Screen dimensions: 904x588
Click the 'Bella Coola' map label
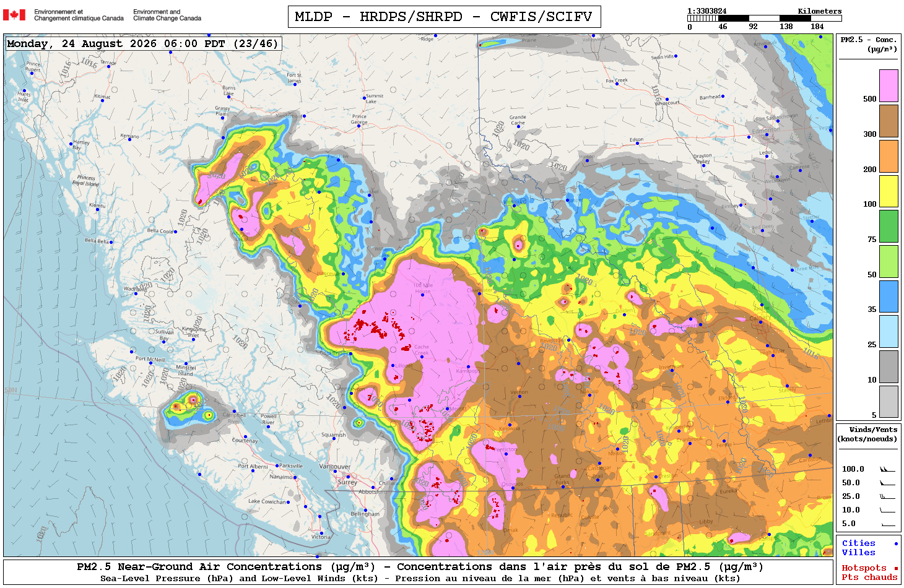pyautogui.click(x=160, y=231)
